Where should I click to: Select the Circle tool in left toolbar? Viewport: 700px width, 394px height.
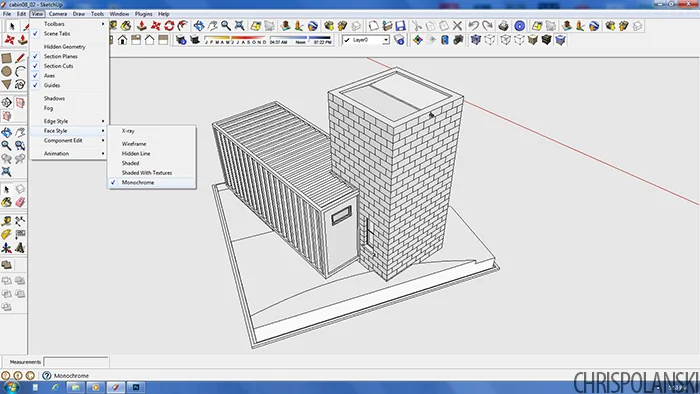point(6,71)
